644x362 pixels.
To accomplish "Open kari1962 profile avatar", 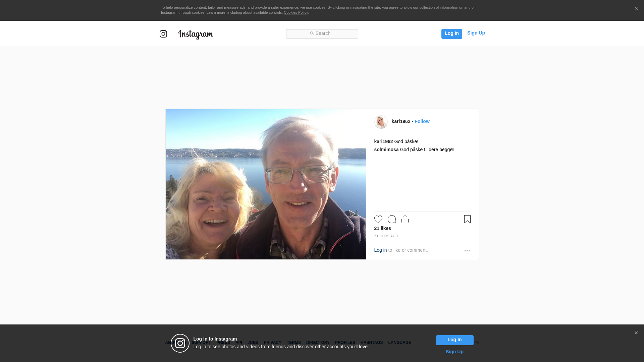I will tap(381, 122).
